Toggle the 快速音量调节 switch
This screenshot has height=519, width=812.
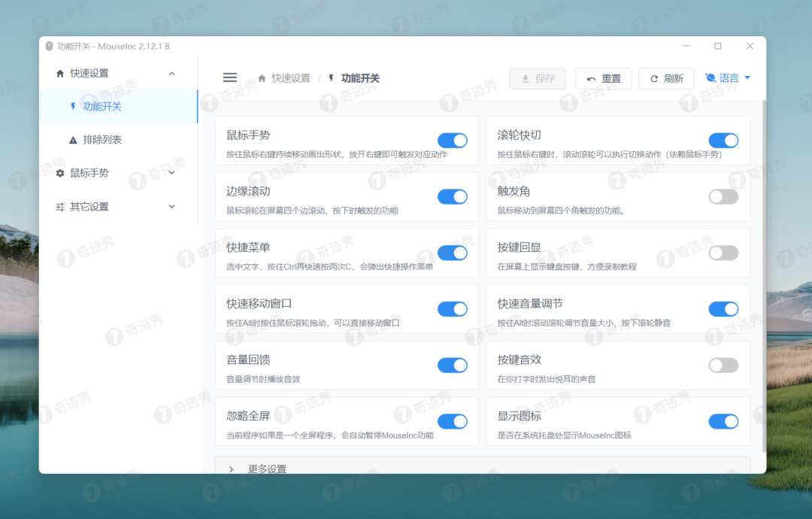[x=723, y=309]
